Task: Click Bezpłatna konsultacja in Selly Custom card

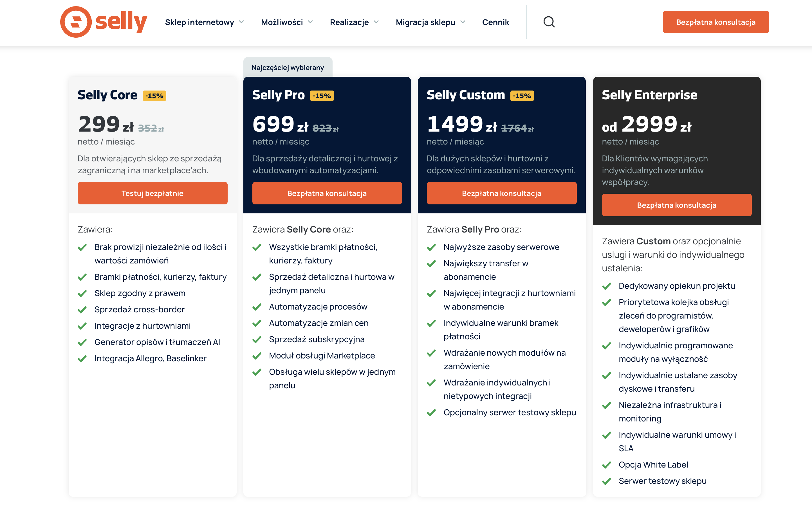Action: click(501, 193)
